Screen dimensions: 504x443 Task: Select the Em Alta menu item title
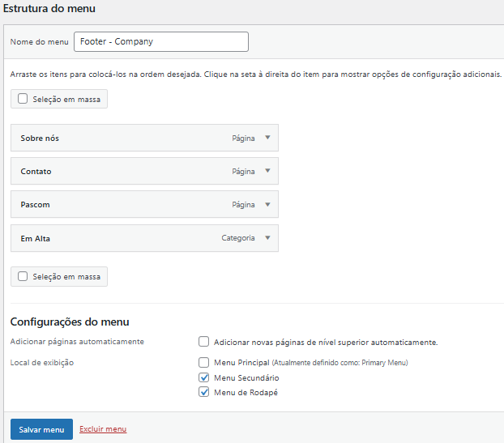[36, 238]
